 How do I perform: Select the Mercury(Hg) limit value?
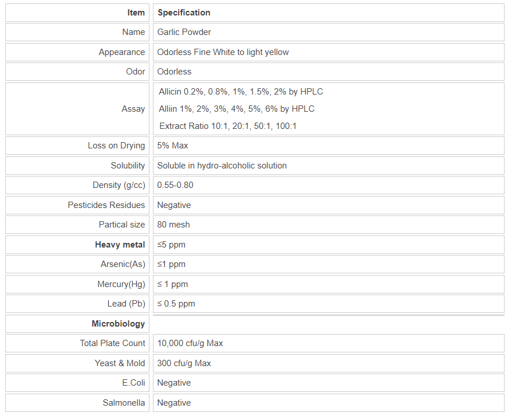pyautogui.click(x=172, y=284)
